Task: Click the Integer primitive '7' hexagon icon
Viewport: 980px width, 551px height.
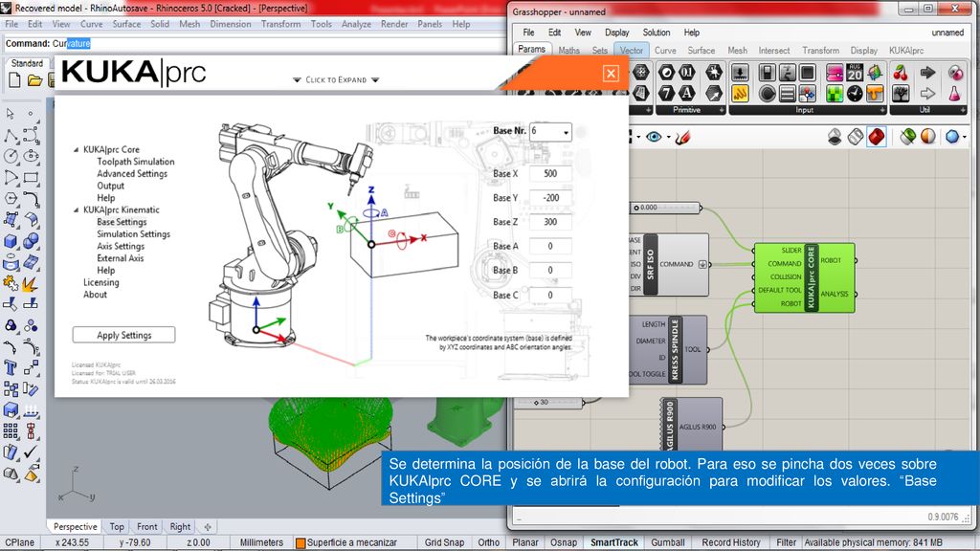Action: click(666, 94)
